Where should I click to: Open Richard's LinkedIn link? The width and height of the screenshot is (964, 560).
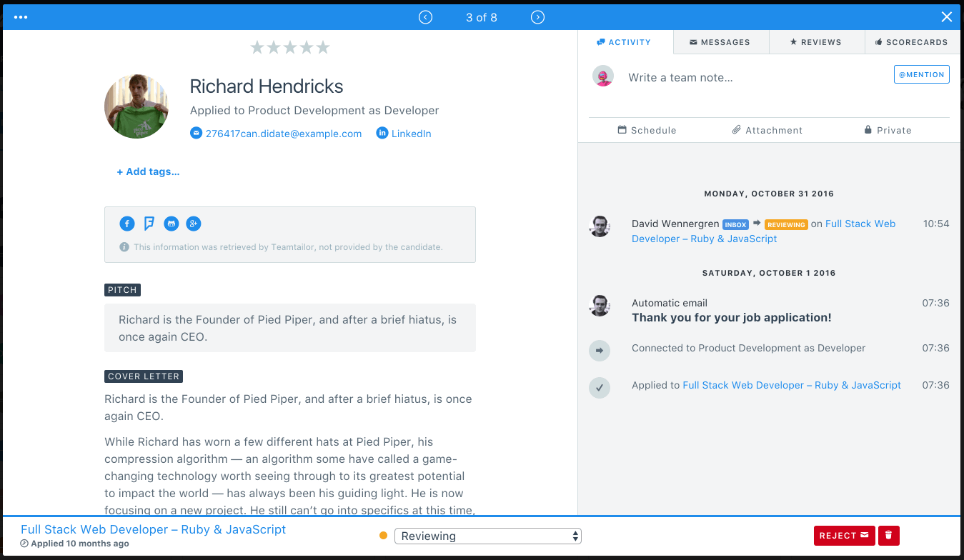coord(410,134)
